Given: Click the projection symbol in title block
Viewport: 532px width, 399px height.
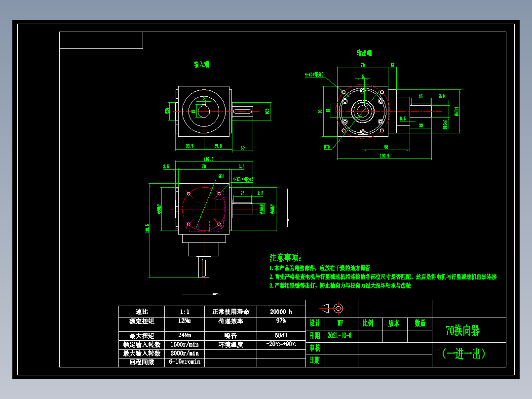Looking at the screenshot, I should [x=332, y=308].
